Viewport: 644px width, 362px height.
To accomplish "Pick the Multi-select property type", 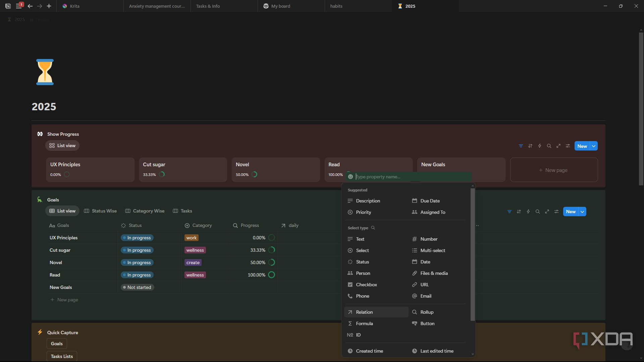I will coord(439,250).
